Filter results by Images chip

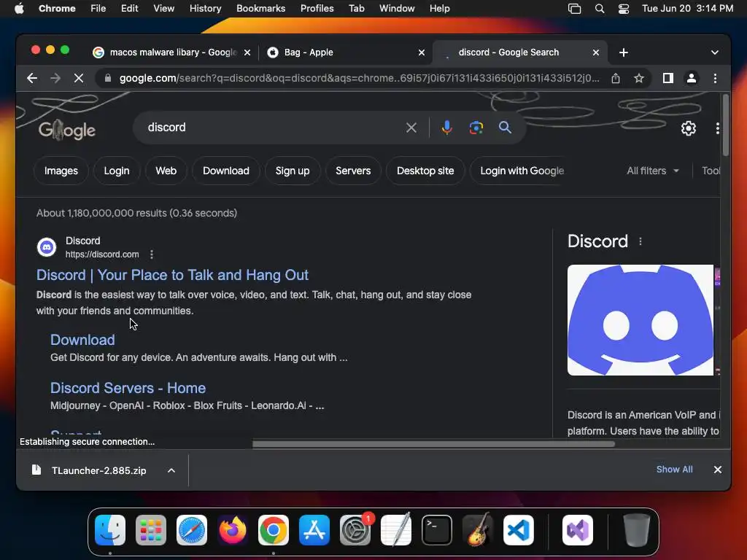(61, 171)
